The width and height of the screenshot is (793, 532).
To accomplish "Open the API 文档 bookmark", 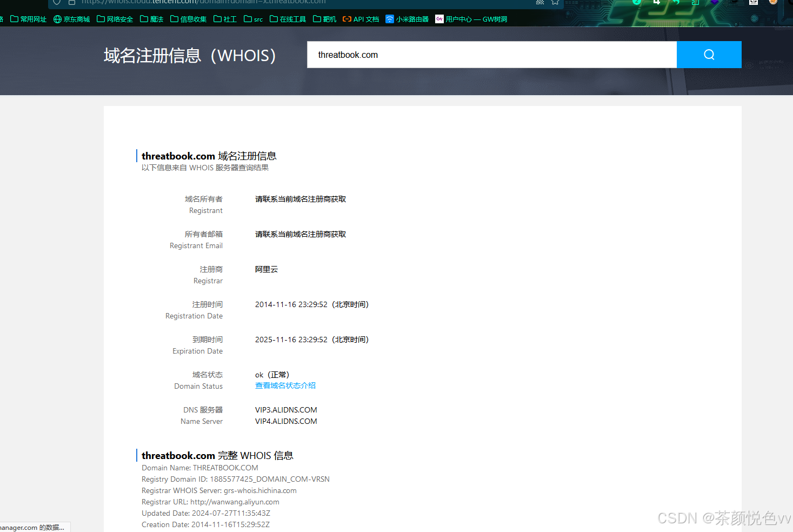I will pyautogui.click(x=361, y=19).
